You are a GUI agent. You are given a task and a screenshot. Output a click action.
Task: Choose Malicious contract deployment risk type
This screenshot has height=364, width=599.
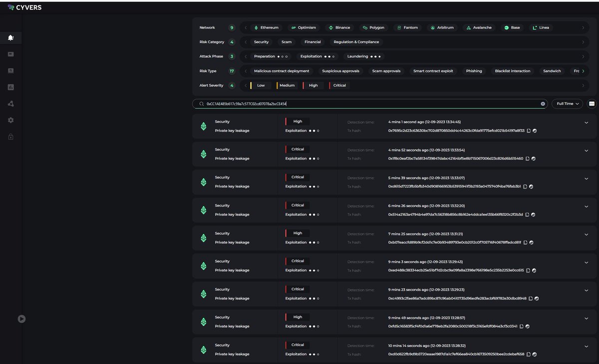coord(282,71)
